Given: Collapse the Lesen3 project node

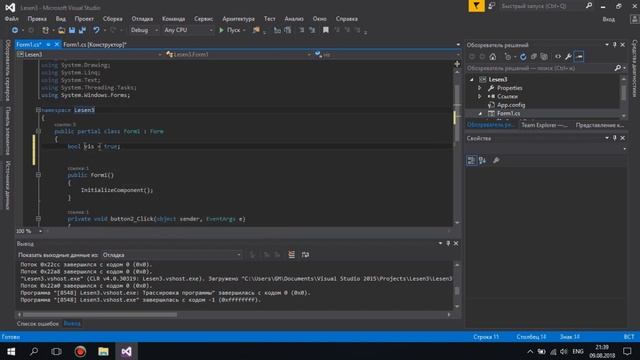Looking at the screenshot, I should 472,80.
